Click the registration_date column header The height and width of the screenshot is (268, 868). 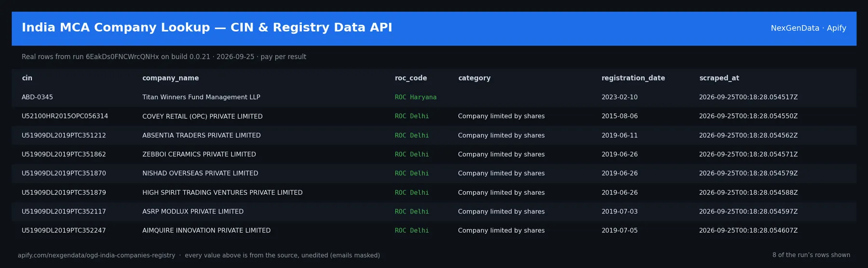click(x=633, y=78)
